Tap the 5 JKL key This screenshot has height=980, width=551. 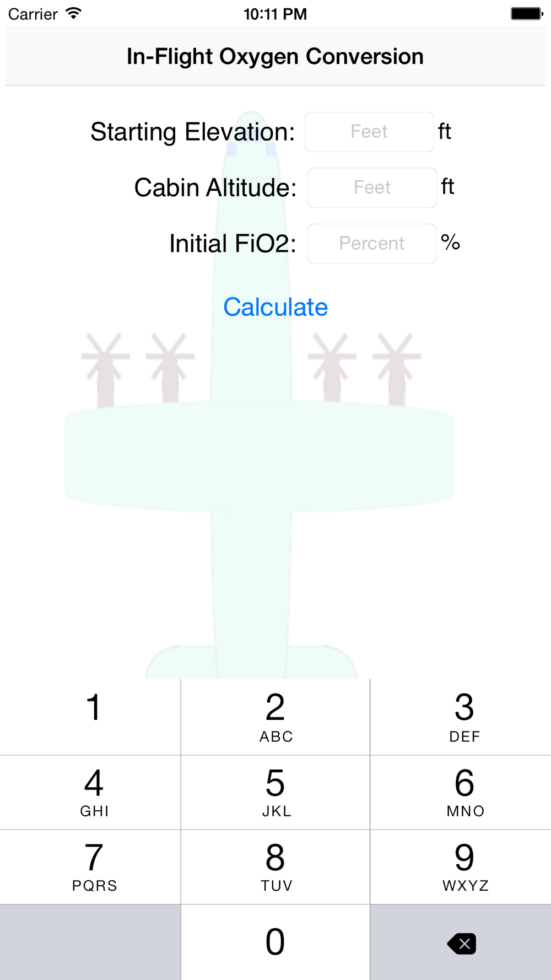click(275, 793)
